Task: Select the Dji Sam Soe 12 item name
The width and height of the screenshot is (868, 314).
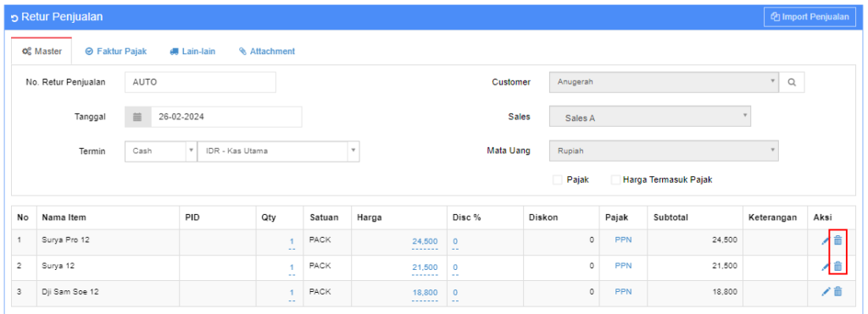Action: pyautogui.click(x=70, y=291)
